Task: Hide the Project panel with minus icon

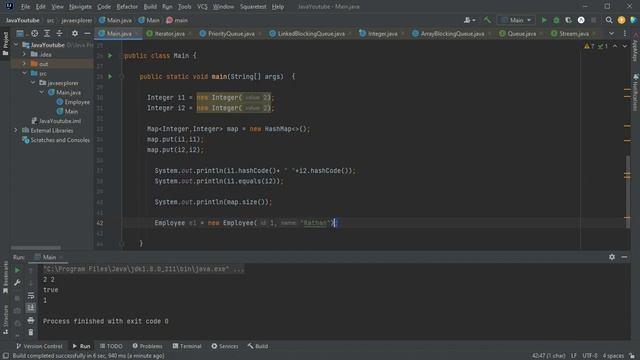Action: click(87, 33)
